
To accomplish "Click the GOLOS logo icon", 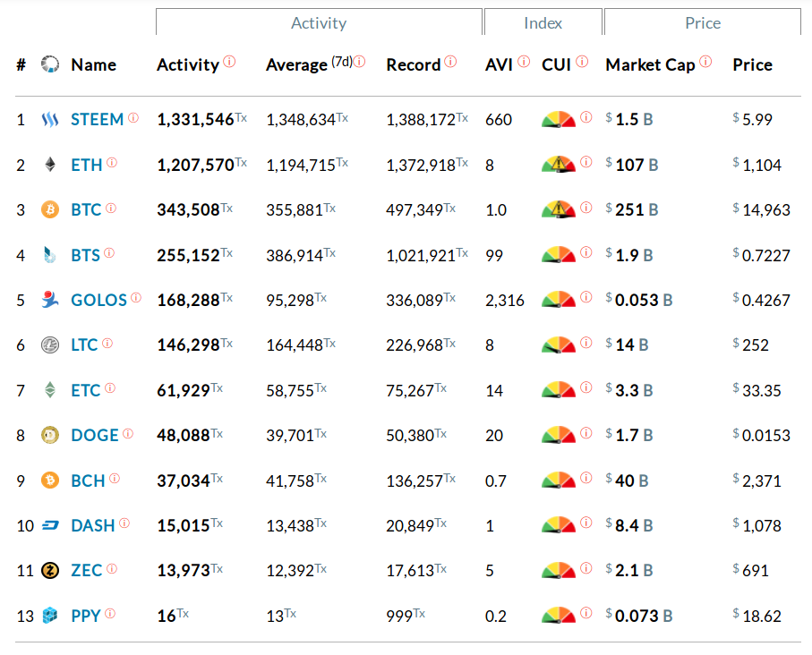I will 50,300.
